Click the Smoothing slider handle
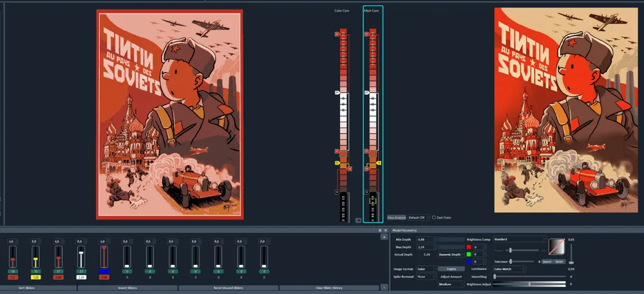Screen dimensions: 644x294 495,277
